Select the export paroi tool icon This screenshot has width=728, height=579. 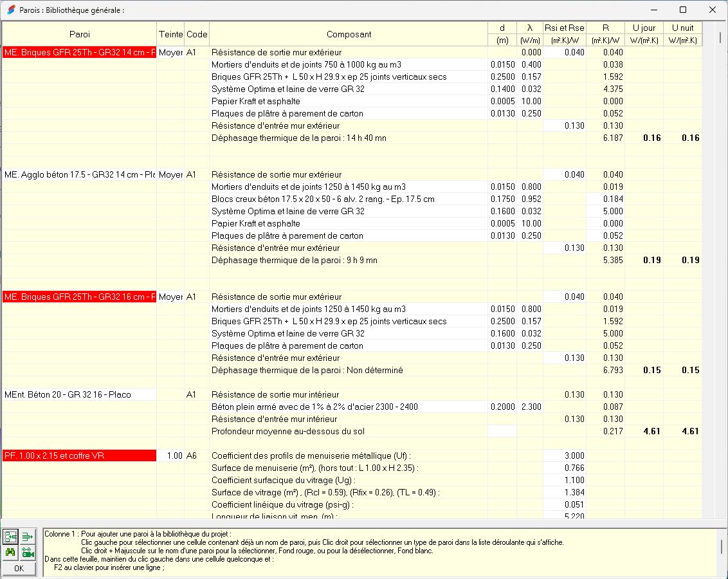[x=27, y=535]
